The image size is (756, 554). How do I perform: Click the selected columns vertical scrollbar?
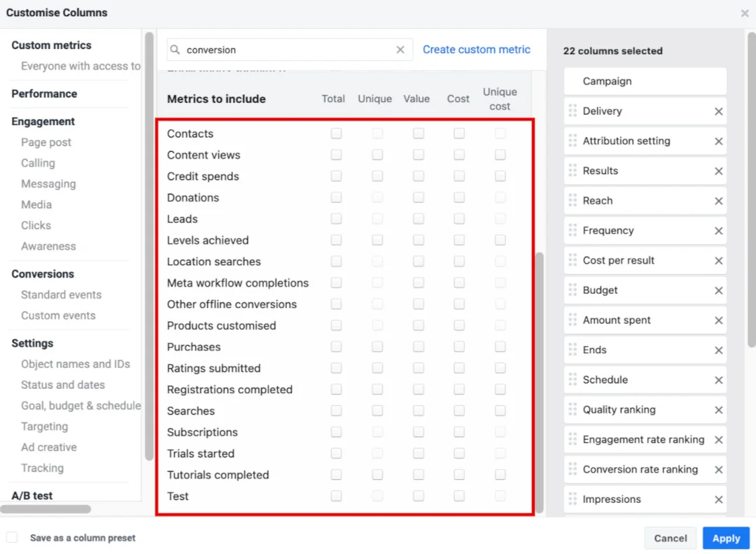point(752,189)
